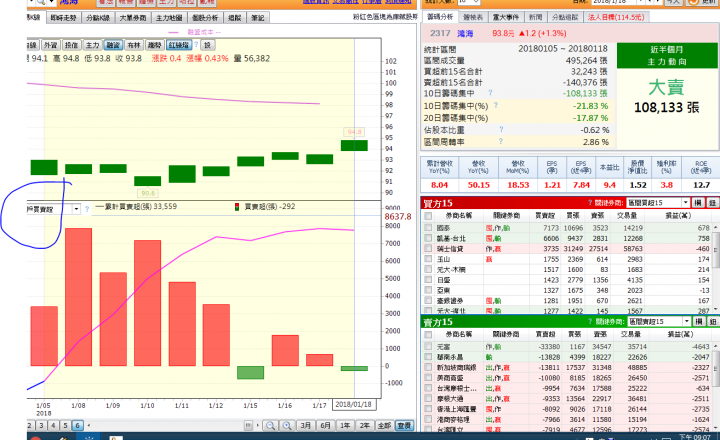This screenshot has width=720, height=440.
Task: Open help for 10日籌碼集中 row
Action: [x=490, y=93]
